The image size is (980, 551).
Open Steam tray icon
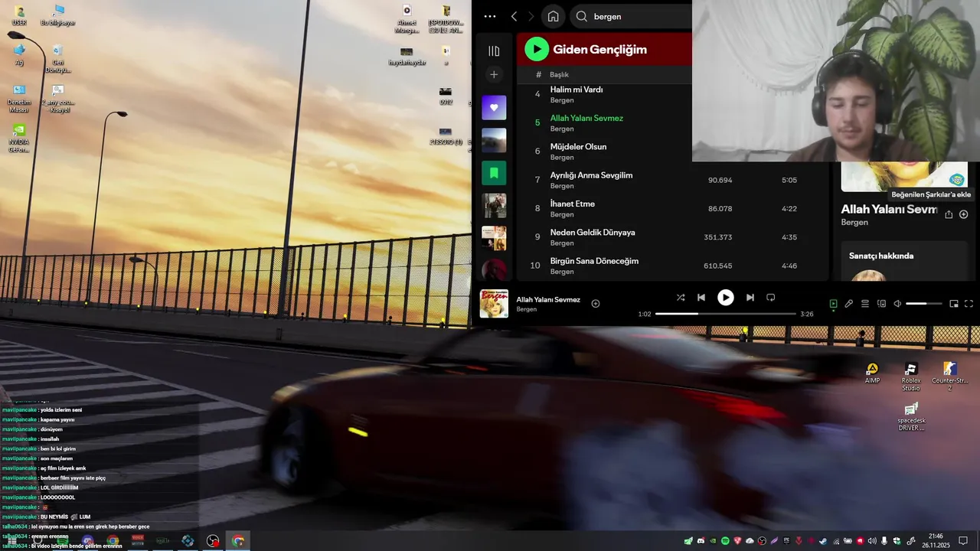(823, 541)
